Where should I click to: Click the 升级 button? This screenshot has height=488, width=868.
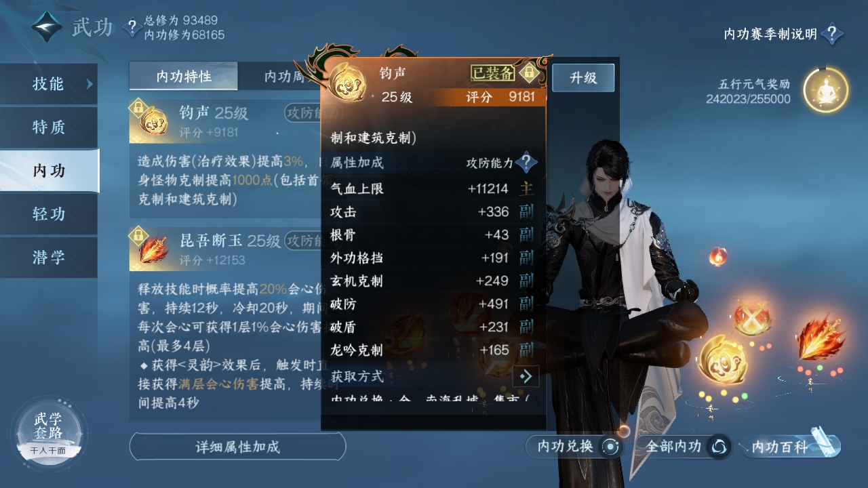[x=583, y=77]
